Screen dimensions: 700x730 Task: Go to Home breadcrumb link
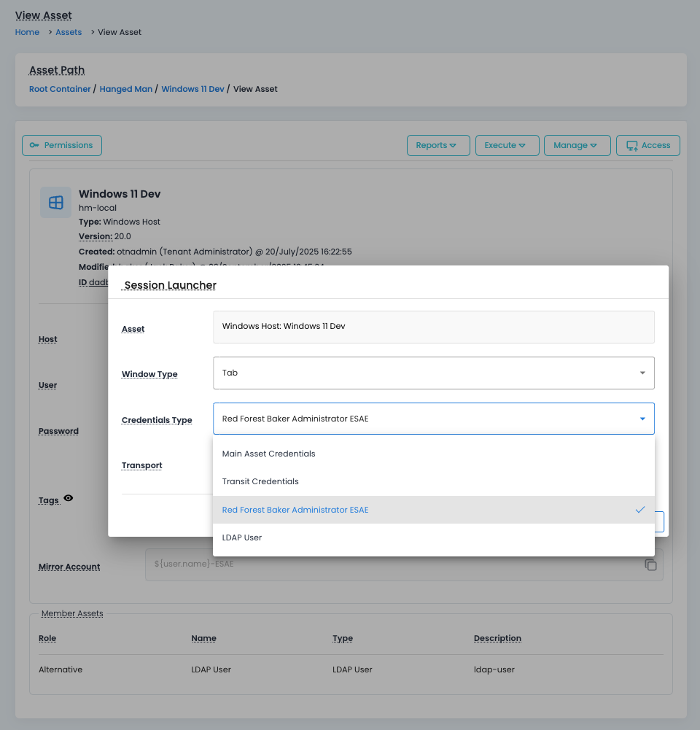(27, 32)
